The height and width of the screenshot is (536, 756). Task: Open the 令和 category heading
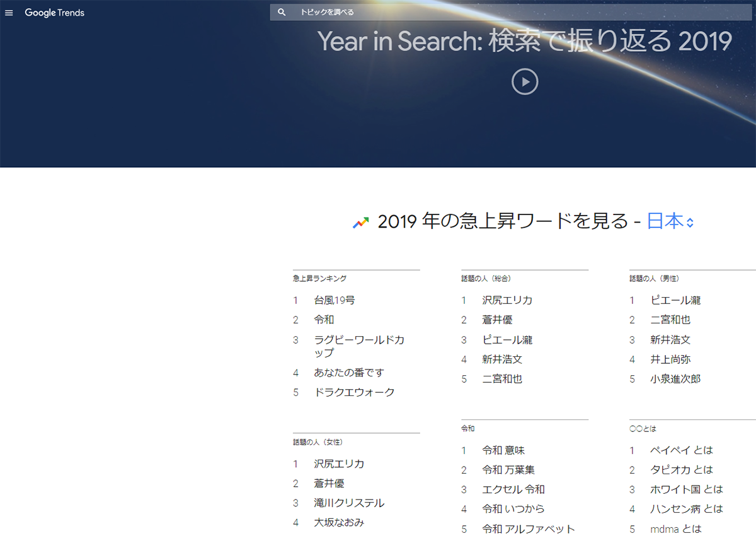(x=468, y=428)
